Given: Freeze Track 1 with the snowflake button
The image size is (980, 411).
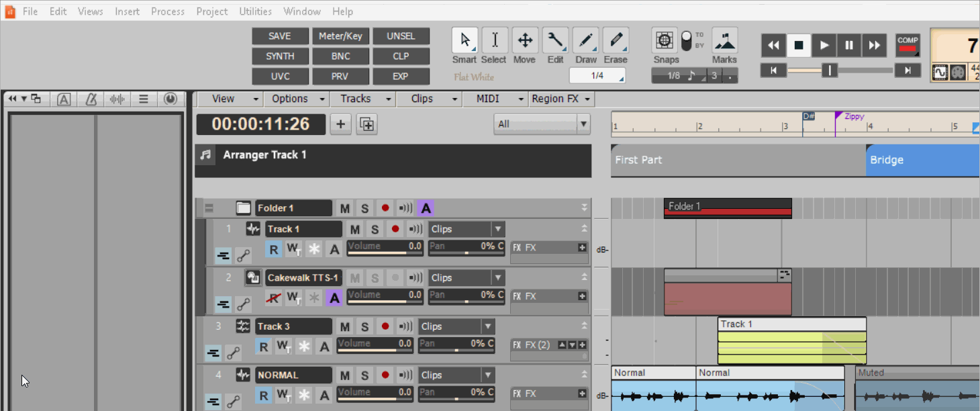Looking at the screenshot, I should point(313,250).
